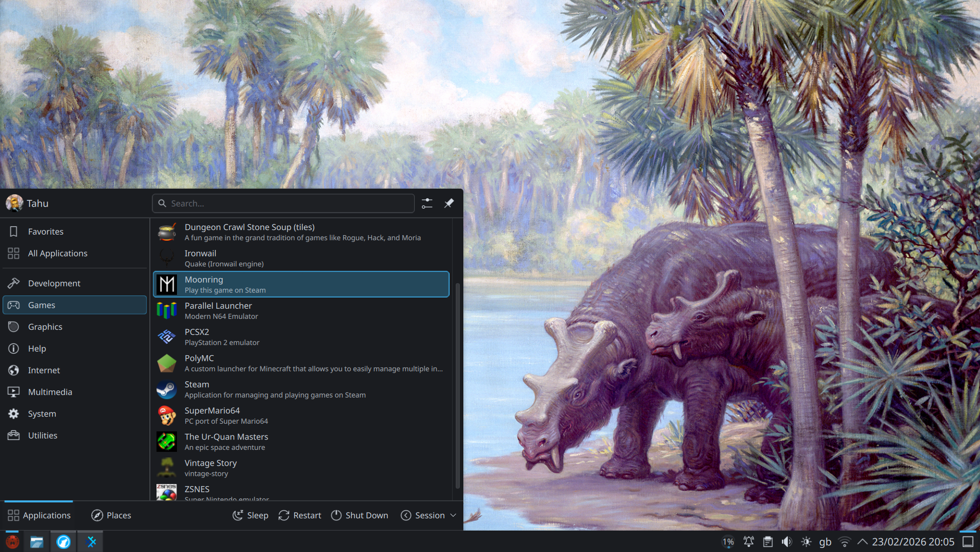Click the Shut Down button
Viewport: 980px width, 552px height.
tap(360, 515)
